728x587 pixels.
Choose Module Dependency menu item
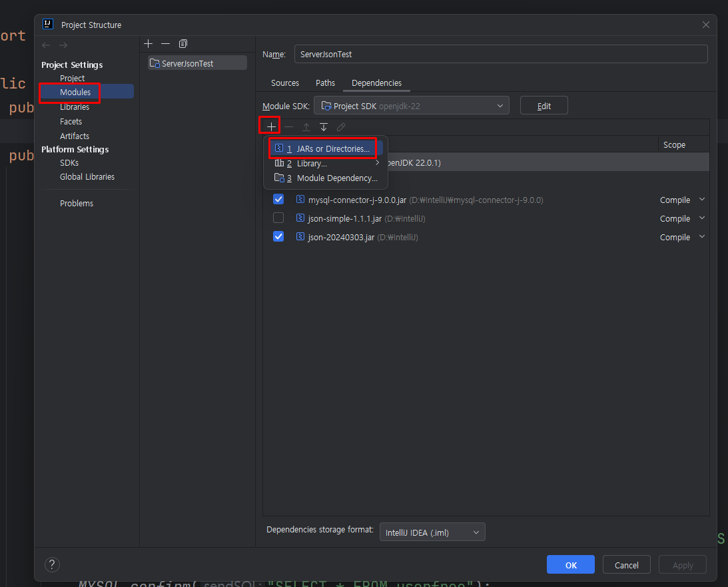[x=326, y=178]
